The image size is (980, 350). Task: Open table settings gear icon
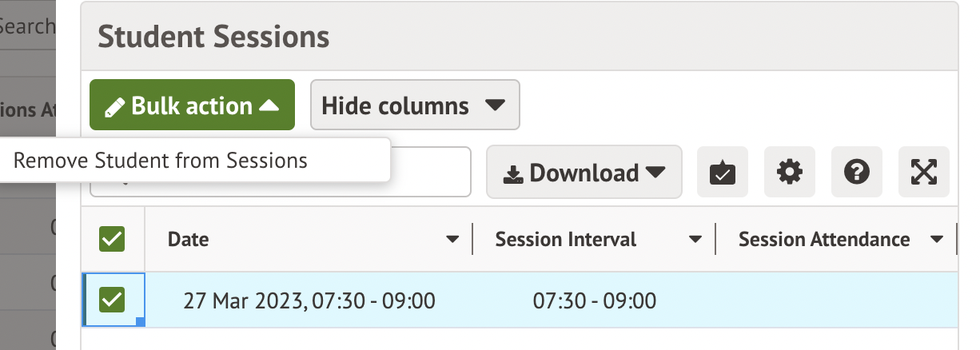pos(790,172)
